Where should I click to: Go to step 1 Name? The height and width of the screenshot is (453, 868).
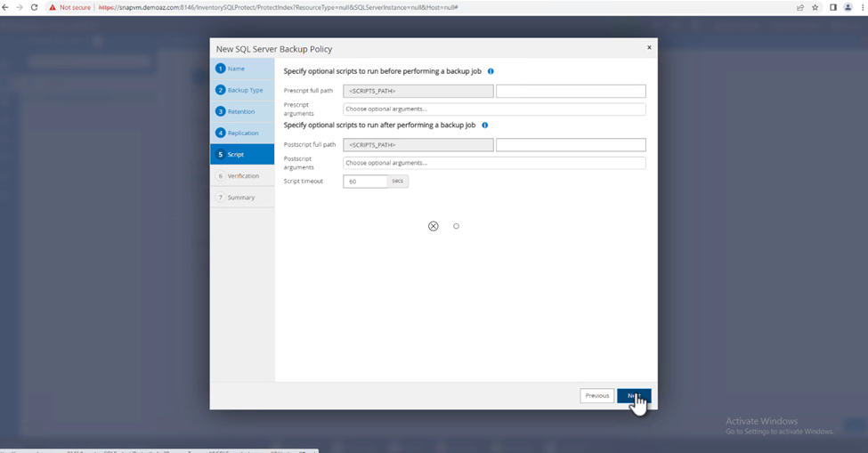pos(242,69)
